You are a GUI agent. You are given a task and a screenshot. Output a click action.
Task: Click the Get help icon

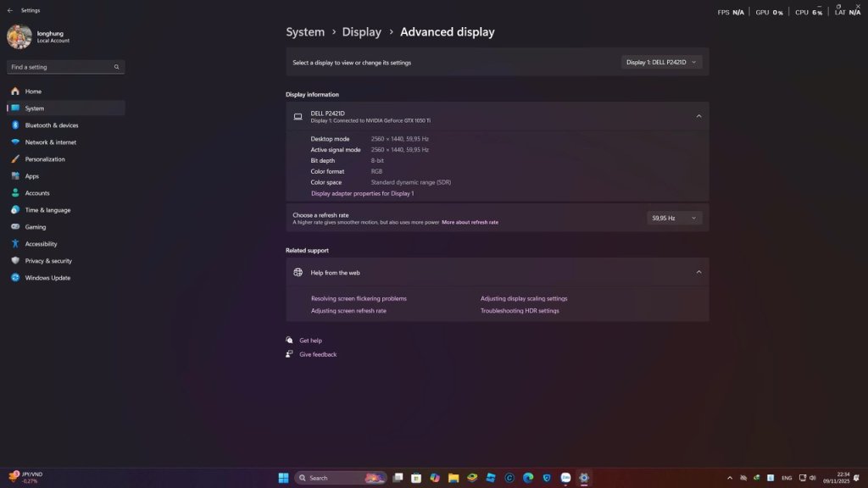coord(290,341)
